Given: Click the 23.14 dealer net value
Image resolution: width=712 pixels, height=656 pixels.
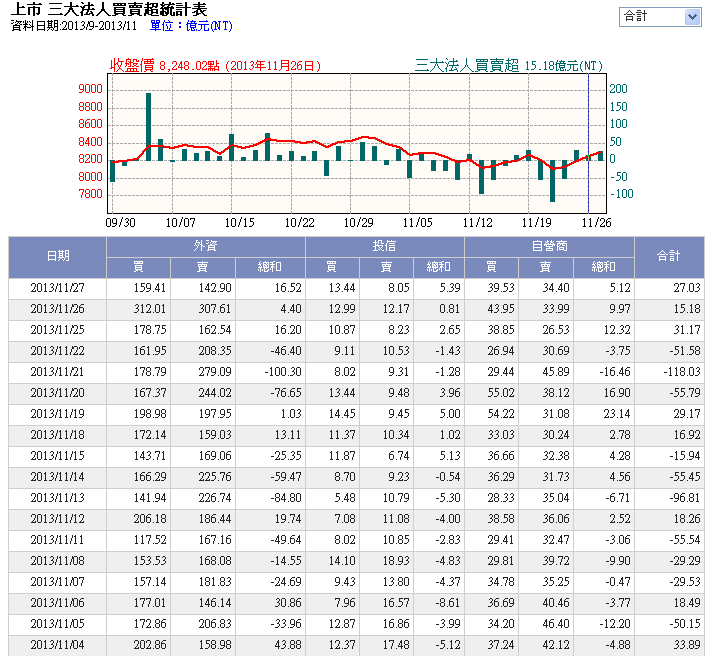Looking at the screenshot, I should pos(617,414).
